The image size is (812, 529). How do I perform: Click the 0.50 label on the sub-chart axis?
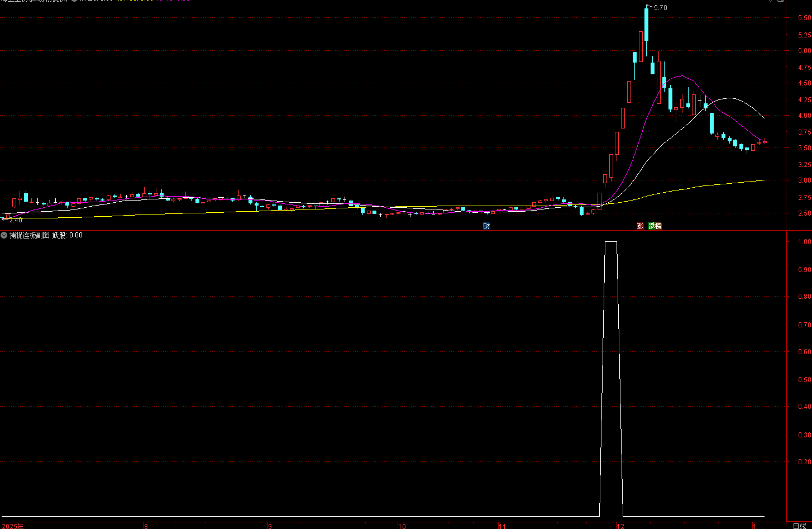(804, 380)
